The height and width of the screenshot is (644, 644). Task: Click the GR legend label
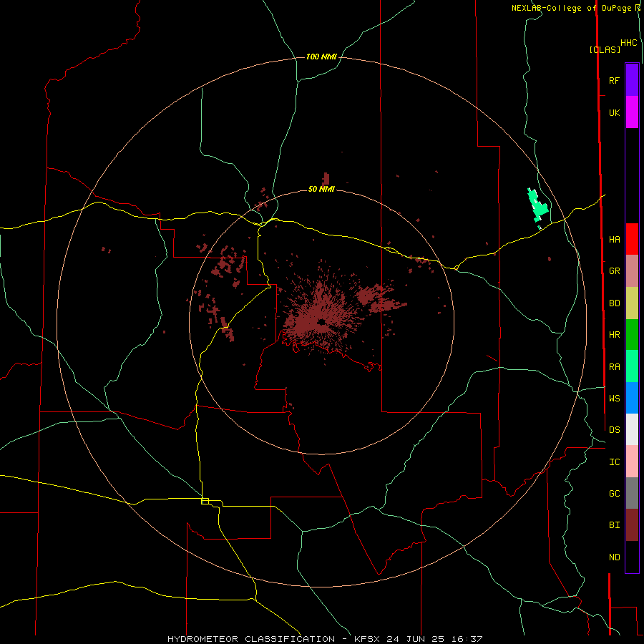click(614, 271)
